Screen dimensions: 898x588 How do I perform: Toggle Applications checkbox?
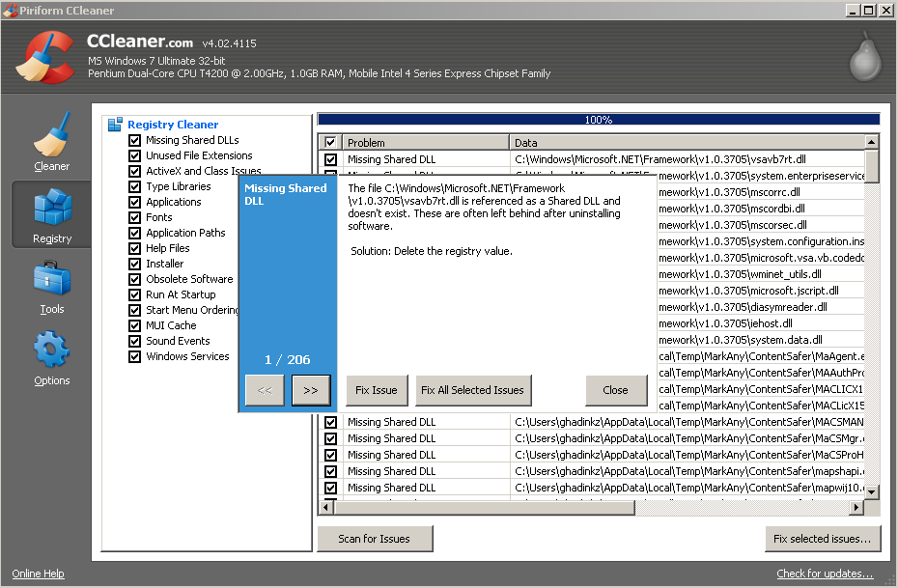134,202
